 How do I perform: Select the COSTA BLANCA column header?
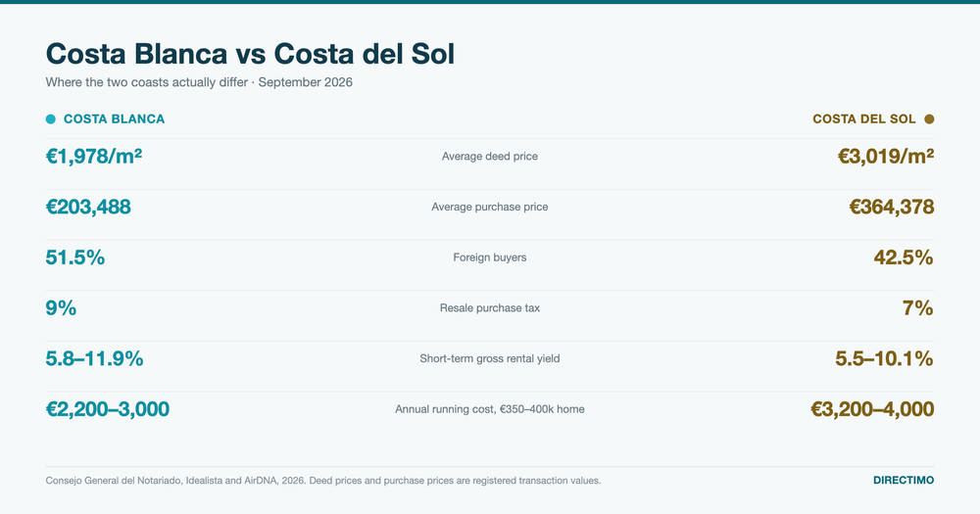pos(115,119)
